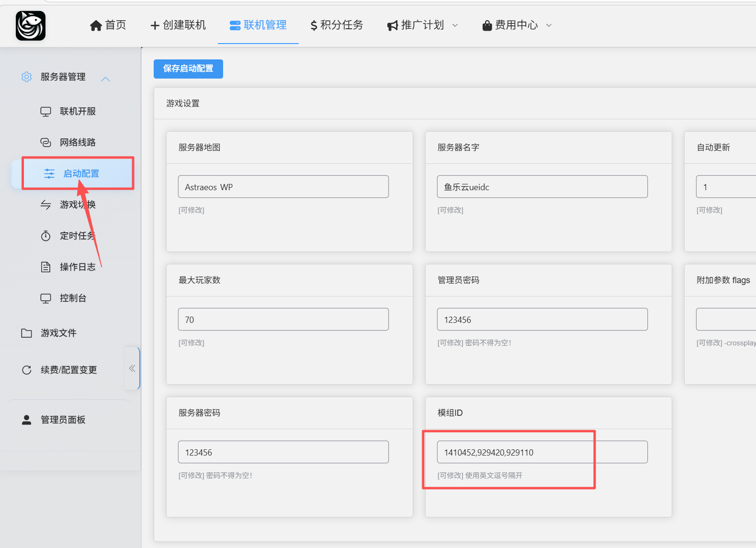Viewport: 756px width, 548px height.
Task: Focus the 服务器名字 text field
Action: 542,187
